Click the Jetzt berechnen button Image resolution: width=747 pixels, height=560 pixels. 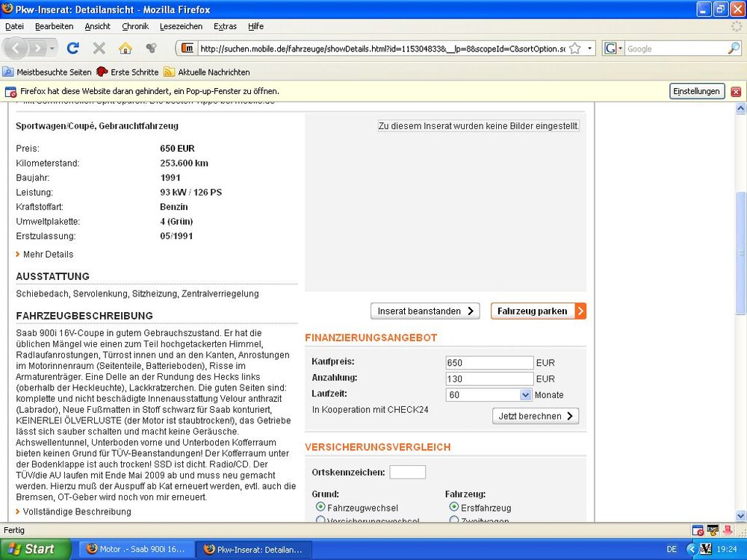pos(536,416)
